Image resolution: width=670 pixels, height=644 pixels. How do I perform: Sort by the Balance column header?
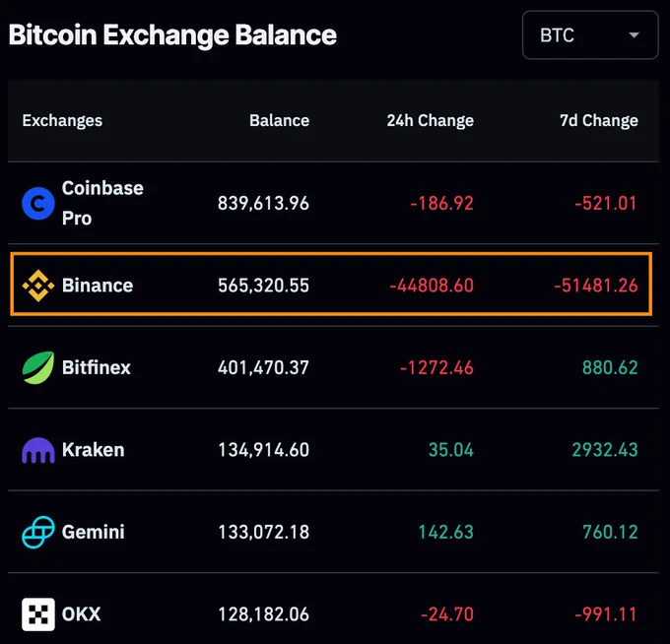(x=280, y=120)
